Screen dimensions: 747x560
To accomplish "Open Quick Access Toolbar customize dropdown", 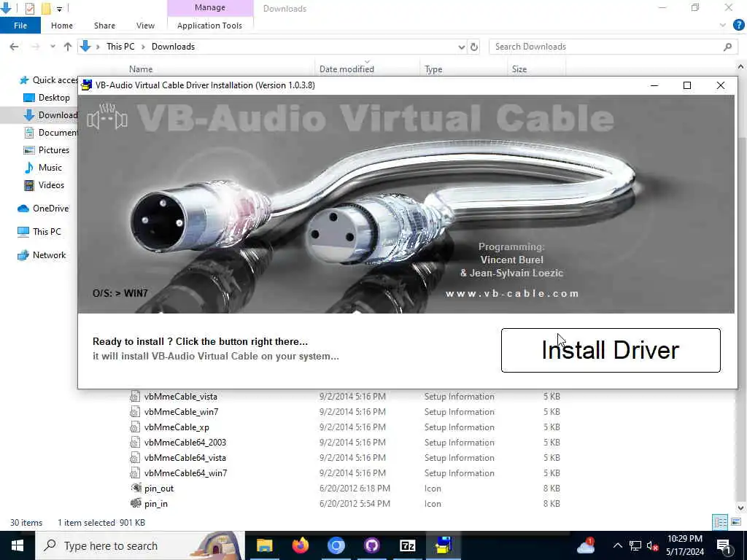I will [59, 9].
